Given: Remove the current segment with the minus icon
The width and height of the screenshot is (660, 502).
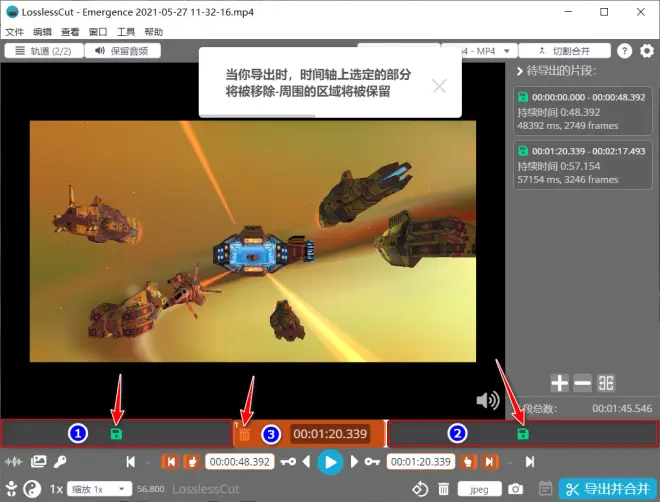Looking at the screenshot, I should pos(583,383).
